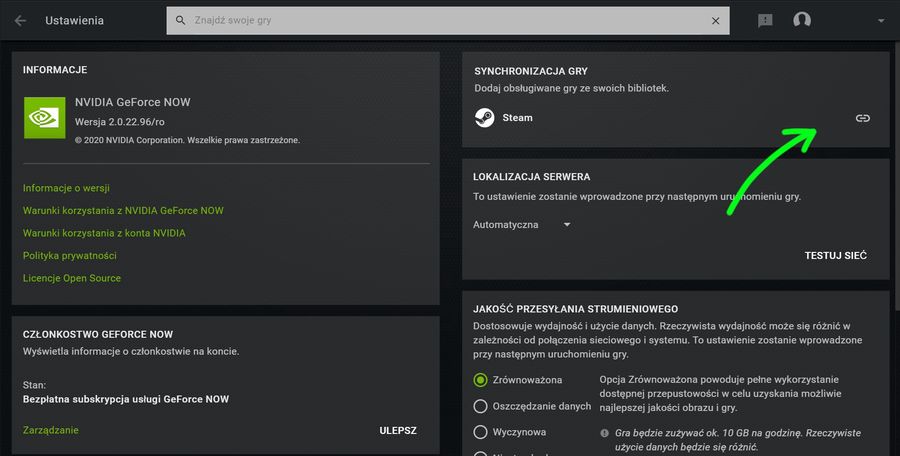Click the 'CZŁONKOSTWO GEFORCE NOW' heading
Screen dimensions: 900x456
(x=98, y=334)
